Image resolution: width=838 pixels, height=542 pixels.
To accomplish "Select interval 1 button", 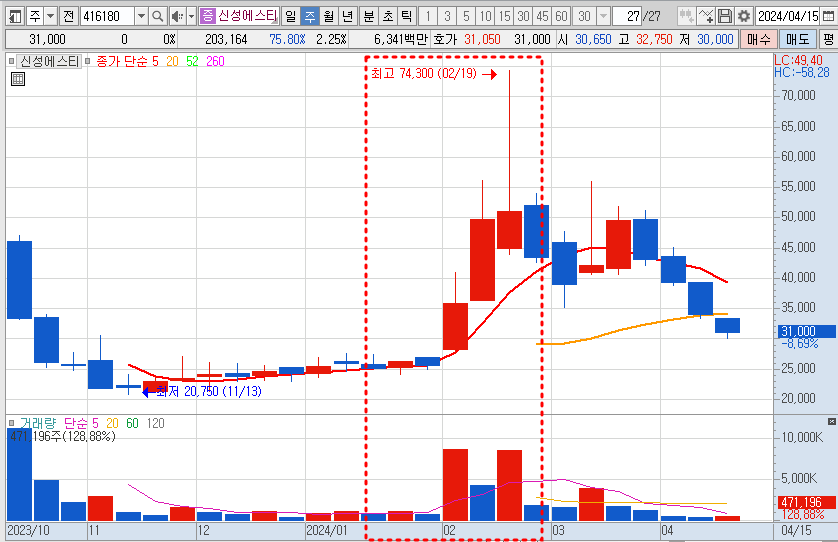I will point(428,16).
